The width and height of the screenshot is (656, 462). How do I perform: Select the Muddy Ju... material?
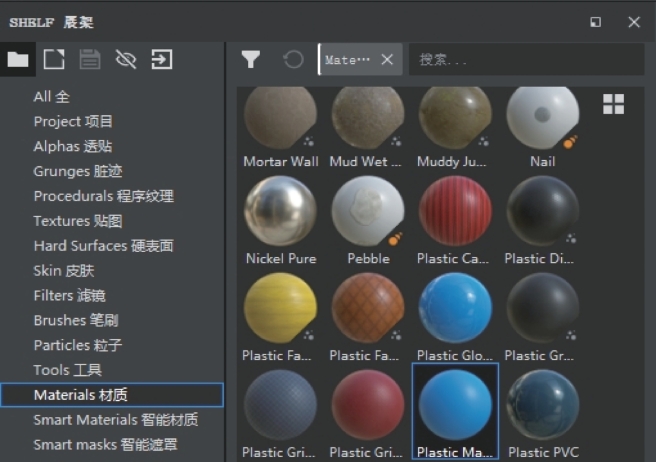click(x=455, y=128)
